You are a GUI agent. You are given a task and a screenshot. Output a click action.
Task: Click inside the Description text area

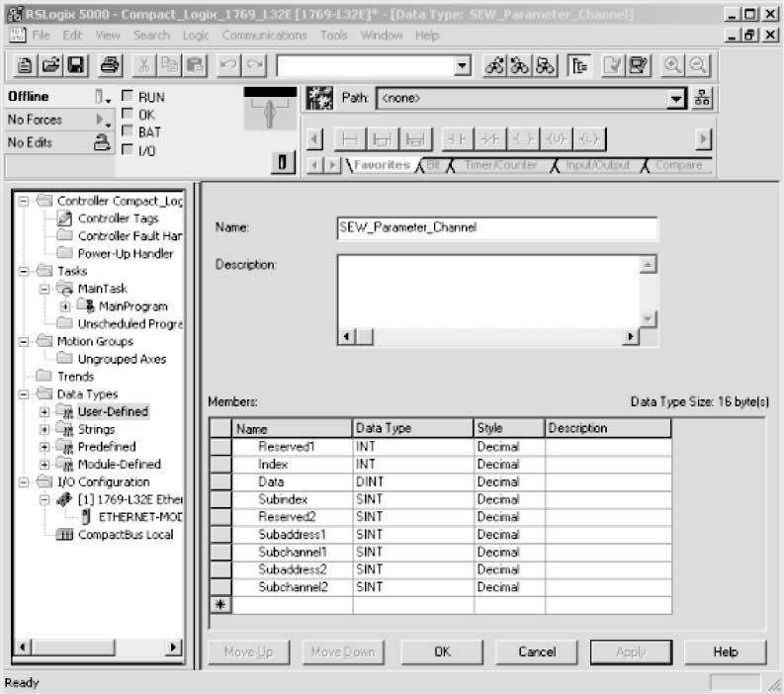click(x=488, y=292)
